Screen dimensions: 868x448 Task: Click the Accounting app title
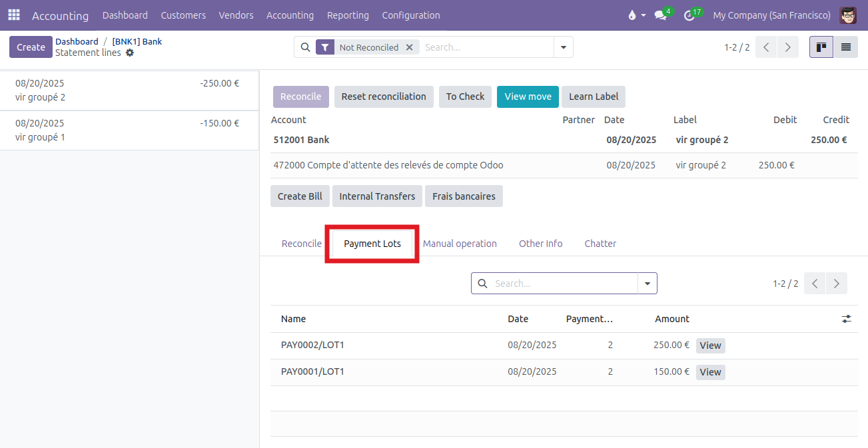pos(60,15)
